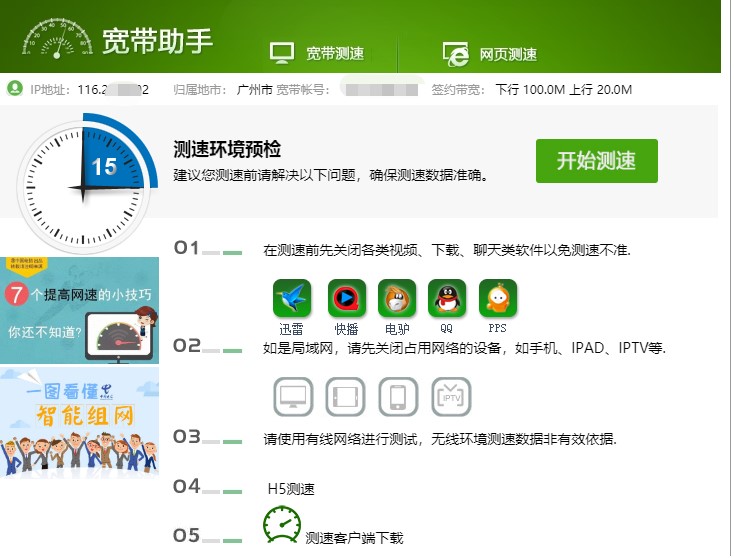Select the 电驴 (eMule) icon
Viewport: 734px width, 558px height.
pos(397,298)
